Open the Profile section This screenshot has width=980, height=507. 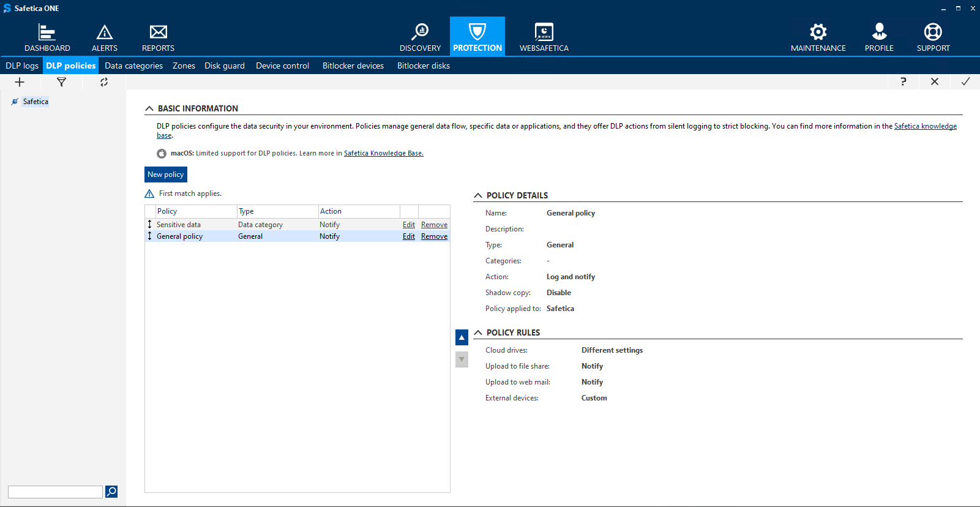[879, 37]
